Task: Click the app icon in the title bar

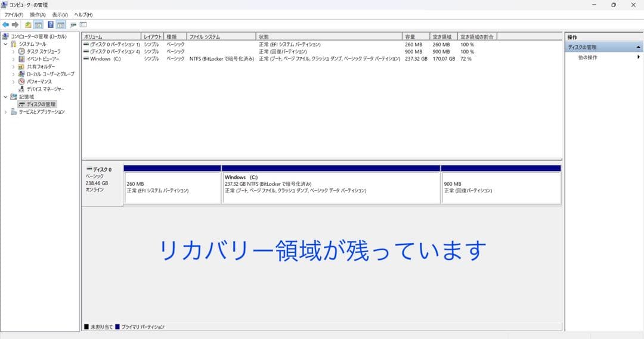Action: click(x=5, y=5)
